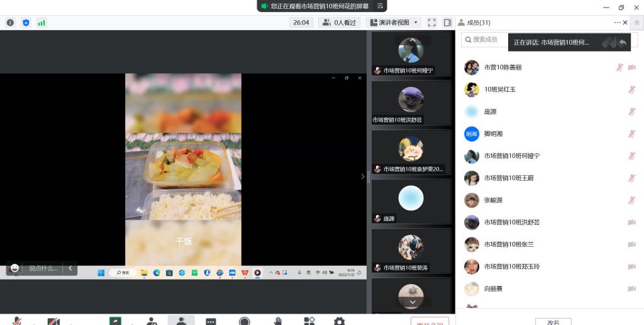Open the 演讲者视图 view dropdown
Screen dimensions: 644x325
[393, 23]
